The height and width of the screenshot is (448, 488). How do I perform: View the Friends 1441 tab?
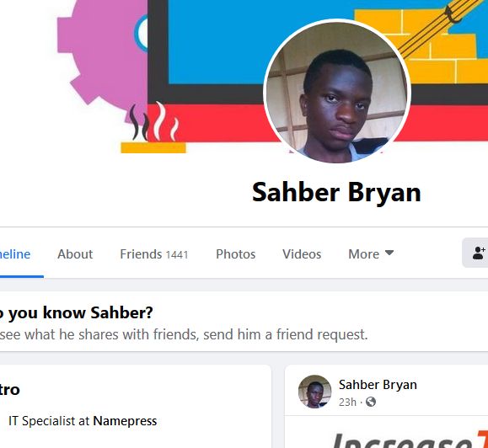pos(154,254)
